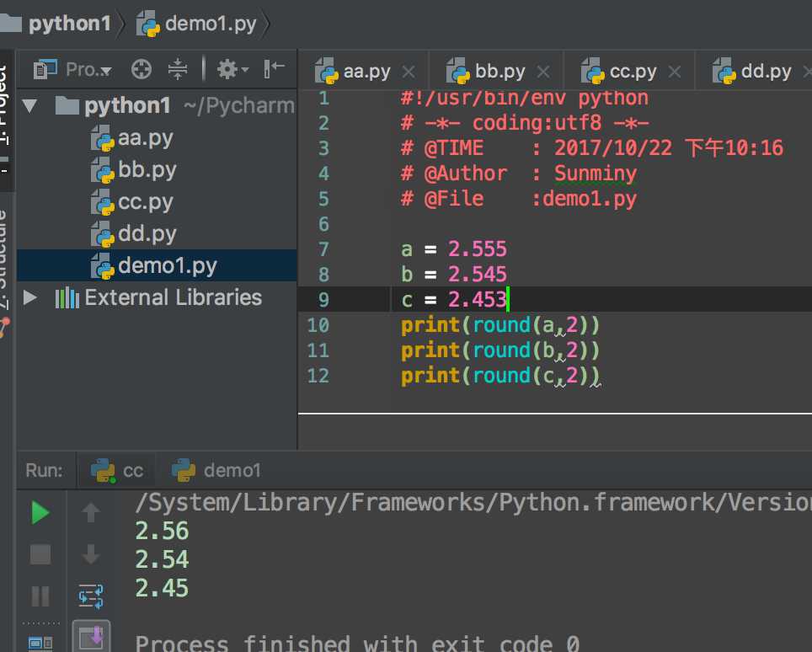
Task: Open the Project view dropdown
Action: pos(72,69)
